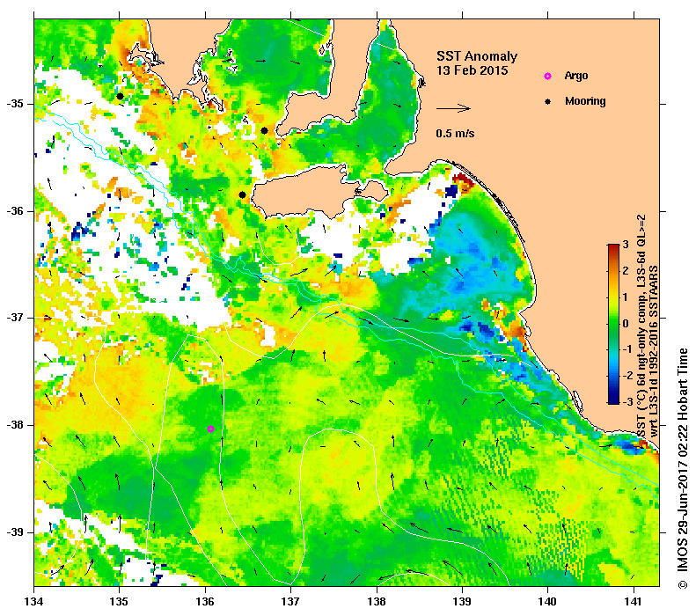Click the 'Argo' legend label
Screen dimensions: 696x616
pos(576,76)
